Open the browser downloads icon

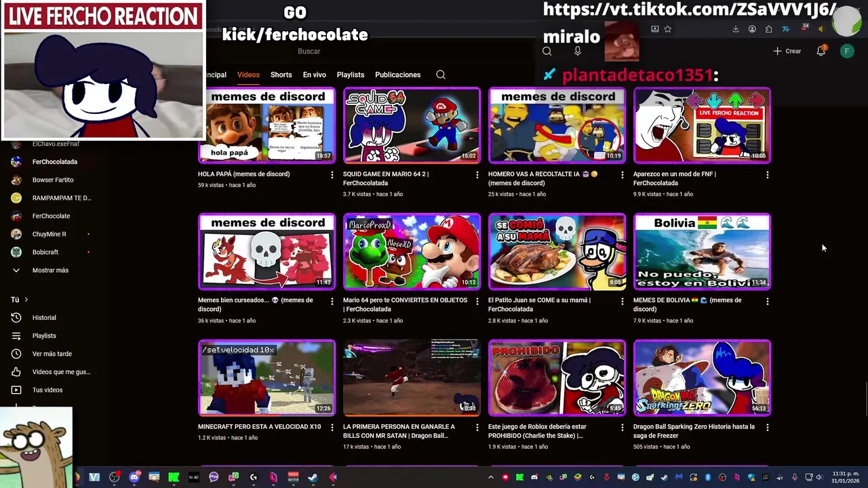[x=735, y=29]
